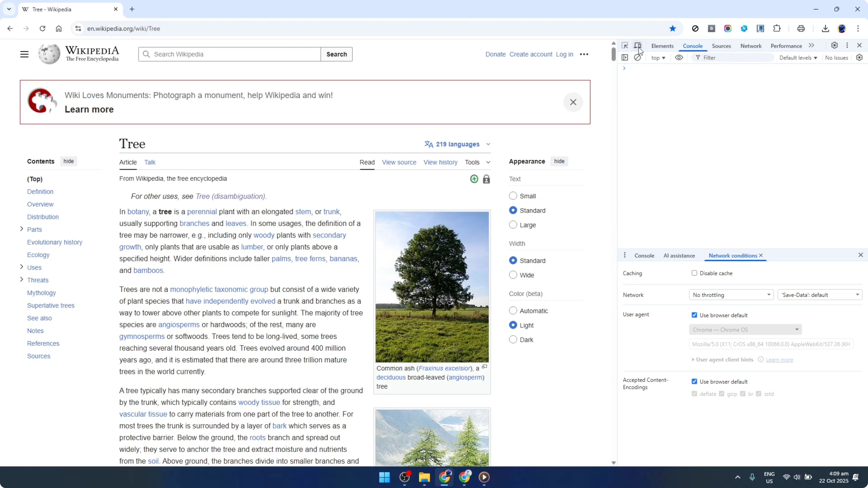Open the 219 languages dropdown

point(457,144)
